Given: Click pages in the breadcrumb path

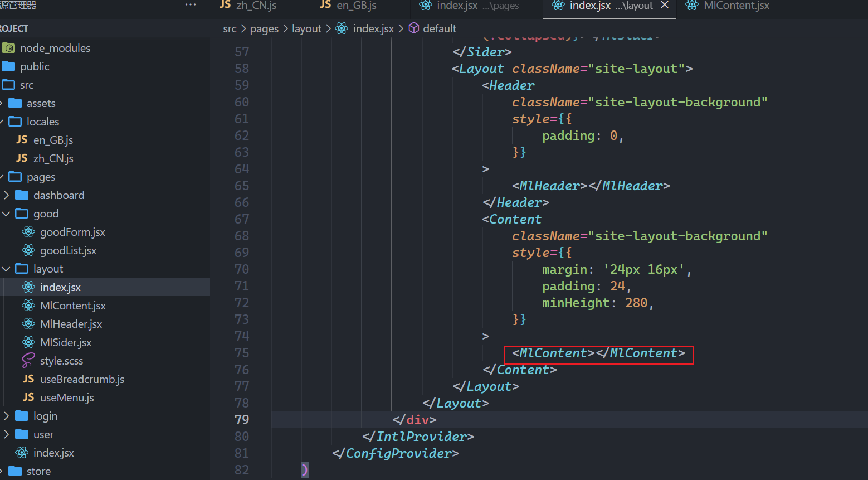Looking at the screenshot, I should (x=264, y=28).
